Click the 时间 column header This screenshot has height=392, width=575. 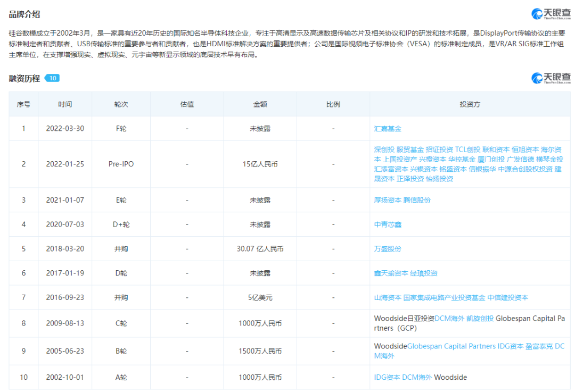click(x=65, y=104)
